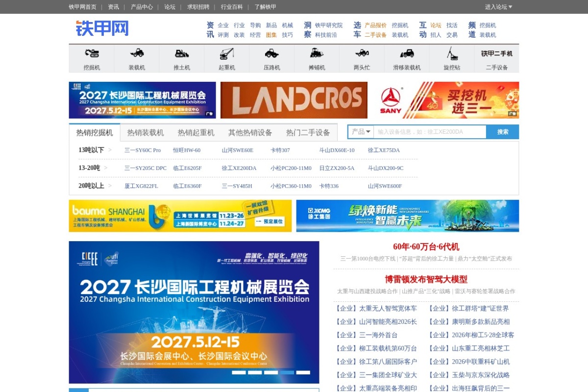588x392 pixels.
Task: Open the 图集 link under 资讯
Action: [x=271, y=35]
